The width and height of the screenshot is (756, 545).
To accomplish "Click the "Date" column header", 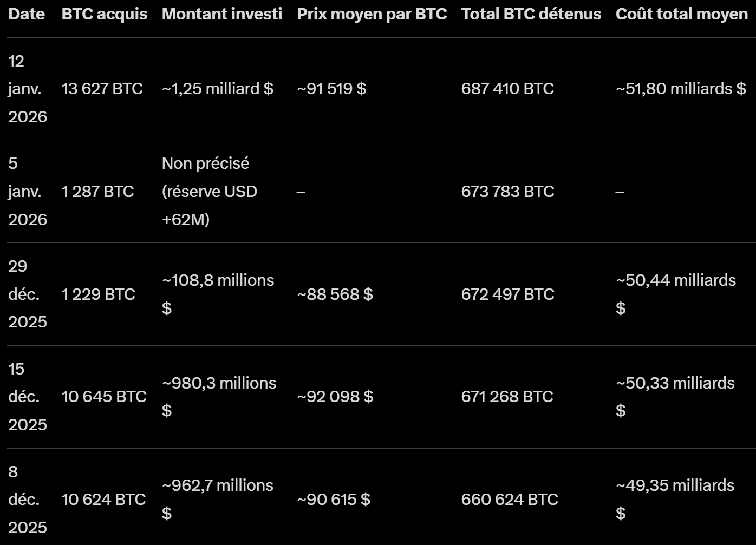I will point(27,14).
